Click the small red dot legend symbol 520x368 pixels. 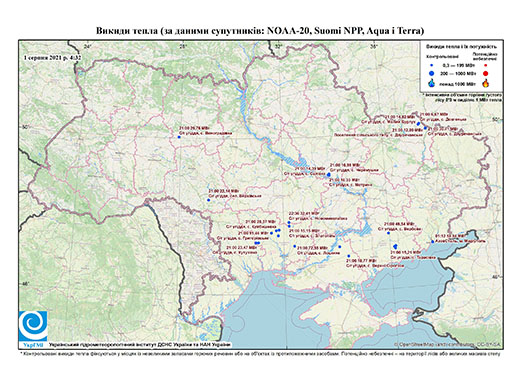(x=485, y=65)
